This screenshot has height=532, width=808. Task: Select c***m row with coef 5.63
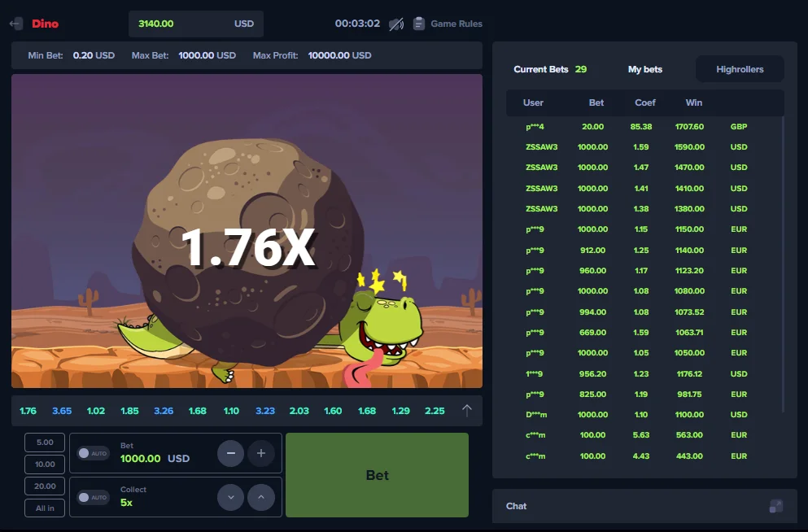pyautogui.click(x=644, y=435)
